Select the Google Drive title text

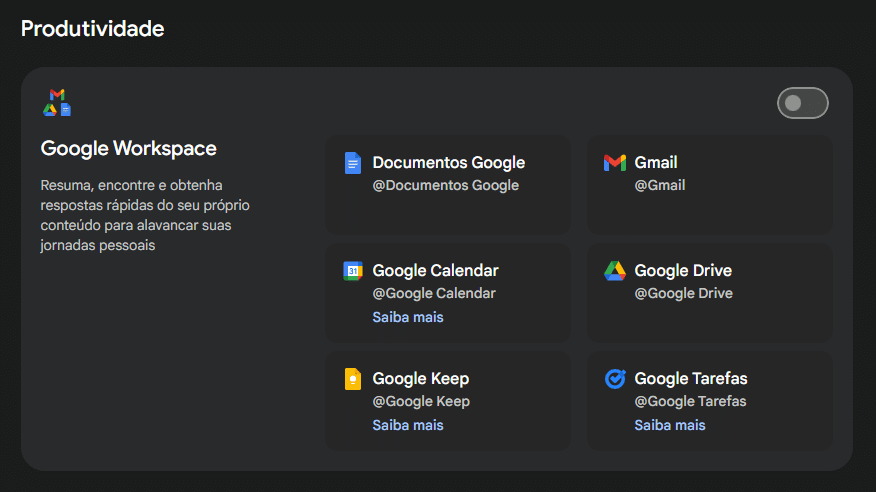[683, 271]
